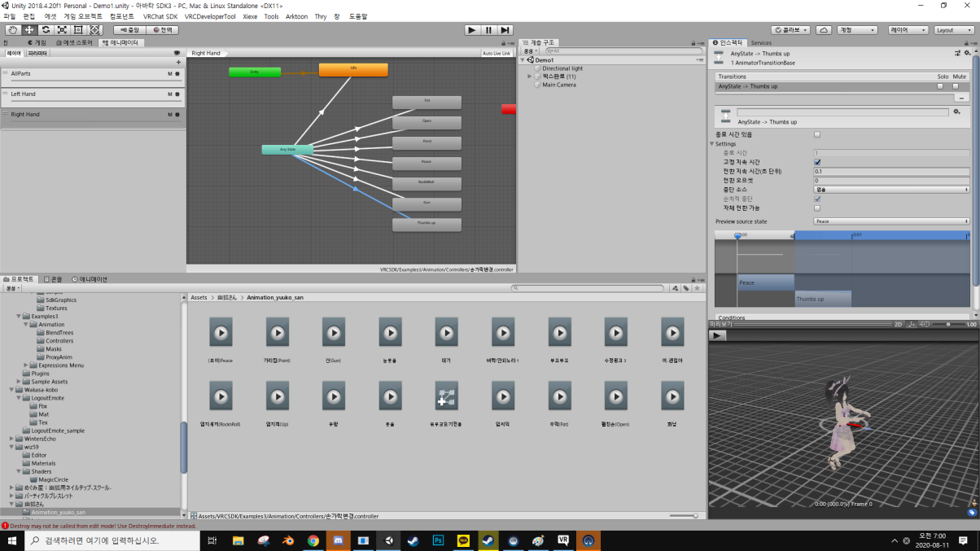Open the 중단 소스 dropdown
This screenshot has height=551, width=980.
(891, 190)
